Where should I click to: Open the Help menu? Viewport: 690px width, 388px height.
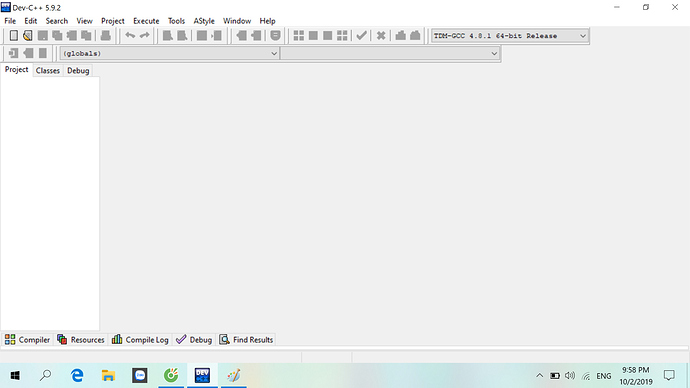tap(268, 21)
